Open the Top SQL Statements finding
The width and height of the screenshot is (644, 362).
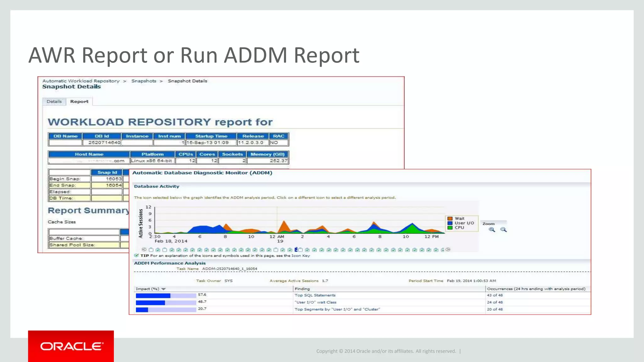click(x=315, y=295)
